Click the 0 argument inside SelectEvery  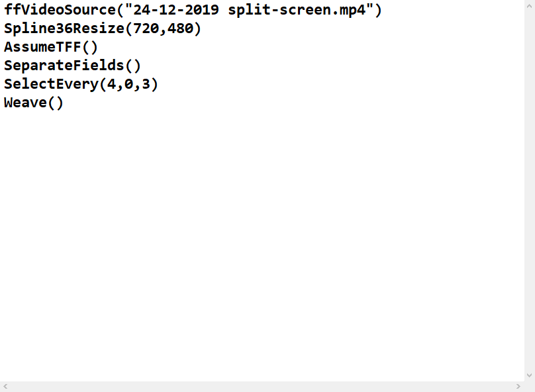[129, 85]
